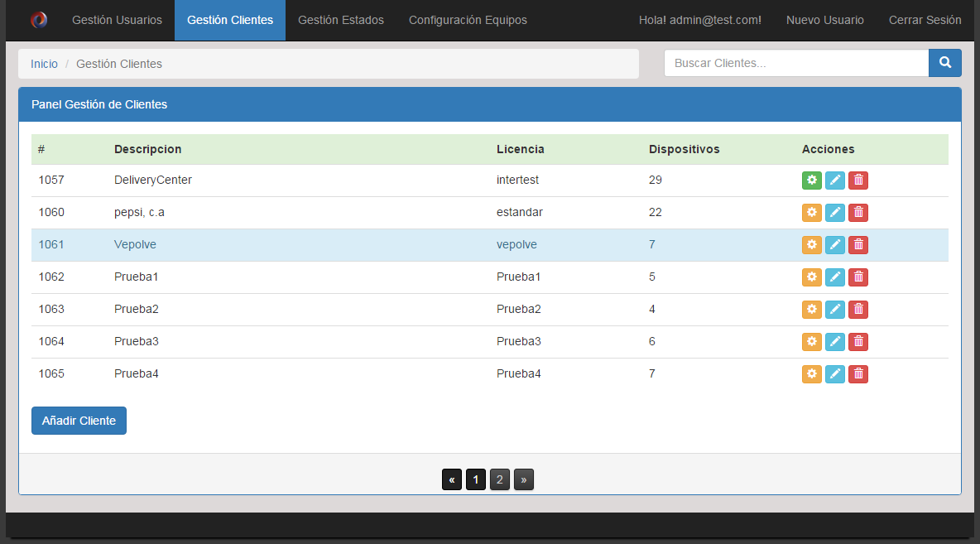Viewport: 980px width, 544px height.
Task: Click client ID 1065
Action: (51, 374)
